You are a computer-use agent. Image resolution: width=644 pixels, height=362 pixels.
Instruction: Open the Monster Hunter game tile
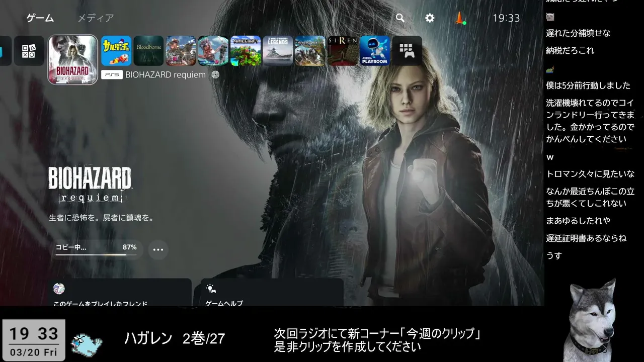tap(310, 51)
